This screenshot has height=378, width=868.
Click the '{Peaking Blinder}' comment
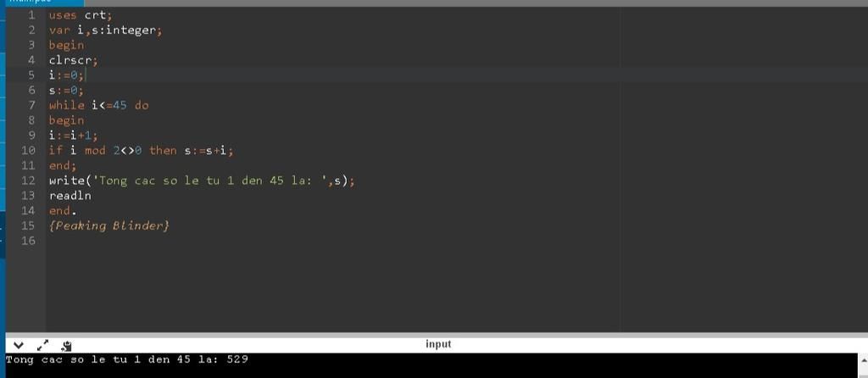click(108, 225)
